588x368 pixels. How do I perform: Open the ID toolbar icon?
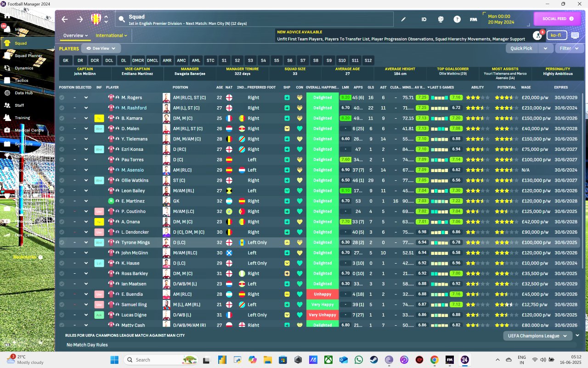pos(424,19)
